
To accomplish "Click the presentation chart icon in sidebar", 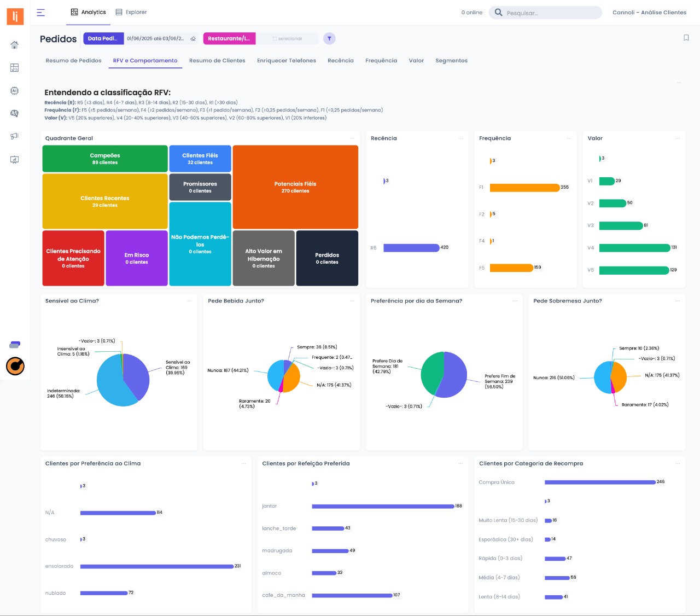I will [x=15, y=160].
